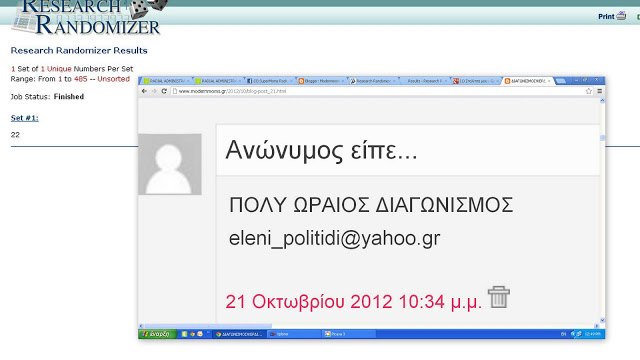Open the Chrome menu (three lines)
The width and height of the screenshot is (640, 360).
tap(600, 91)
